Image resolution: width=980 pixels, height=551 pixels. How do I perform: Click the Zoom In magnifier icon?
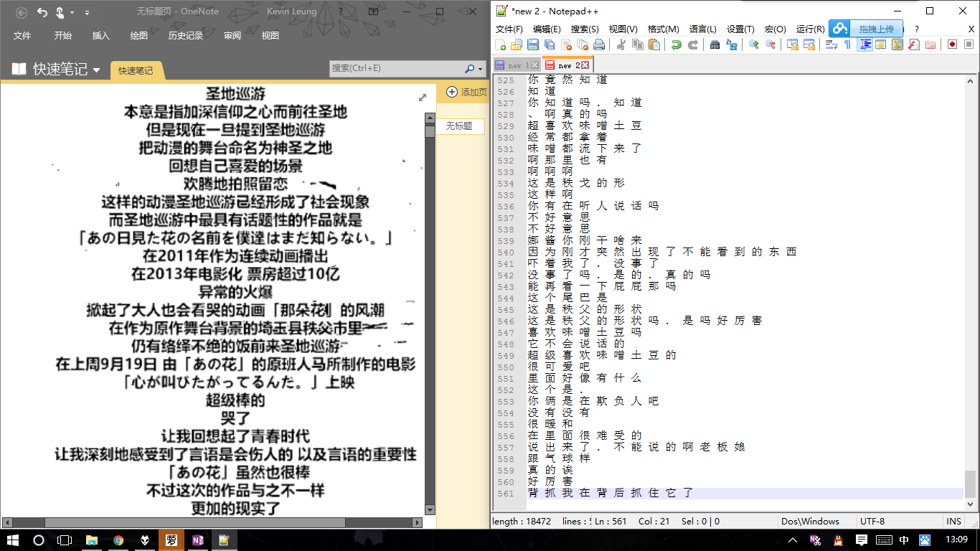tap(754, 44)
